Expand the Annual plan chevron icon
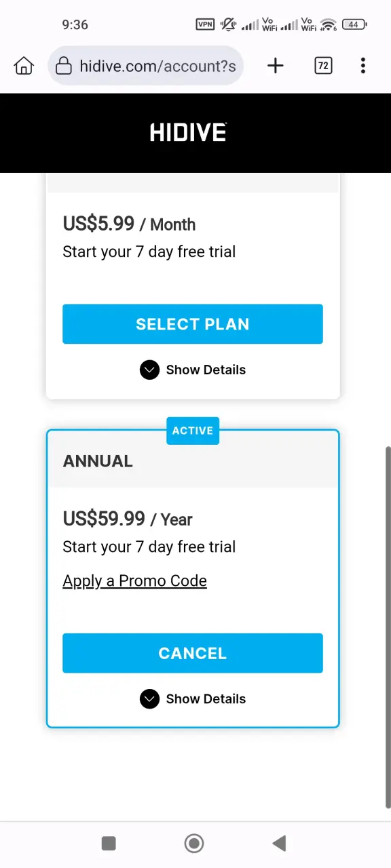391x868 pixels. click(149, 699)
